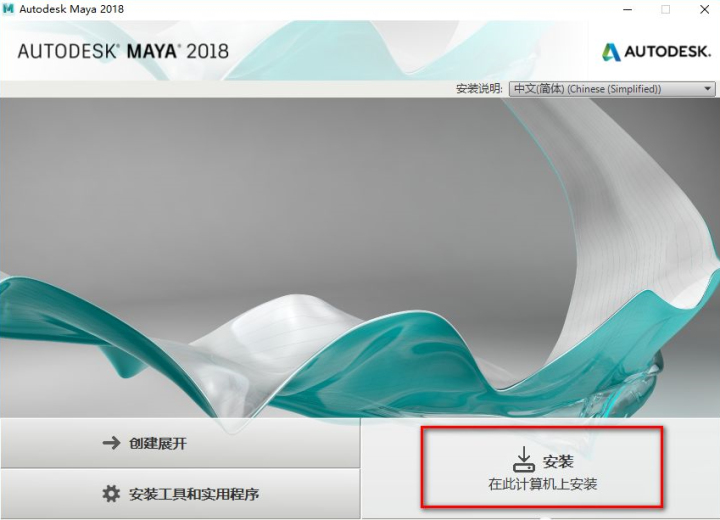The image size is (720, 520).
Task: Click the teal ribbon splash artwork
Action: 360,257
